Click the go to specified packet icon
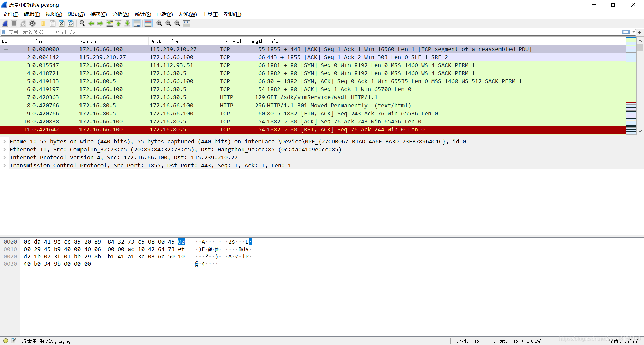Screen dimensions: 644x345 click(109, 23)
